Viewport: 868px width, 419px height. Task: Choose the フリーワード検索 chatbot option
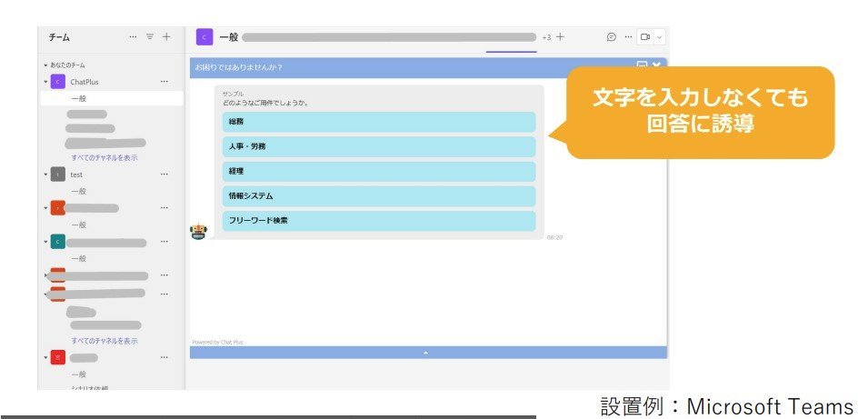(379, 220)
